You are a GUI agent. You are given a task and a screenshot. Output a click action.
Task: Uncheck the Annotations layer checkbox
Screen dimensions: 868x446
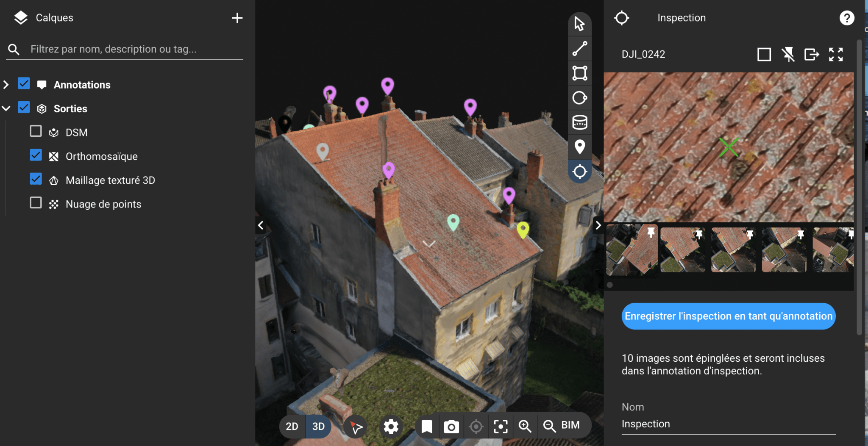click(x=24, y=83)
